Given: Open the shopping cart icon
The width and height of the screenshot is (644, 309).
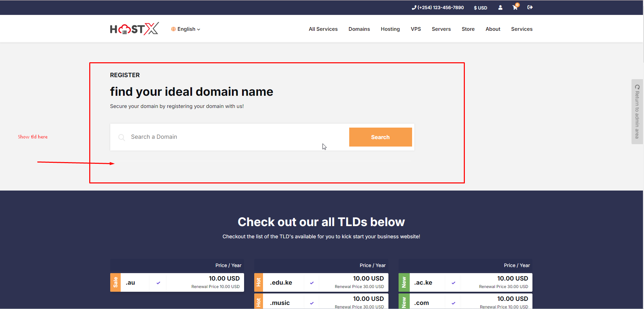Looking at the screenshot, I should coord(515,7).
